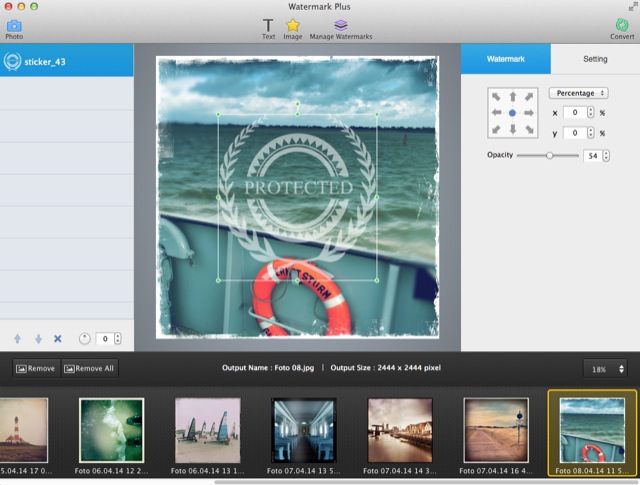640x485 pixels.
Task: Click the Output Size text
Action: pyautogui.click(x=386, y=368)
